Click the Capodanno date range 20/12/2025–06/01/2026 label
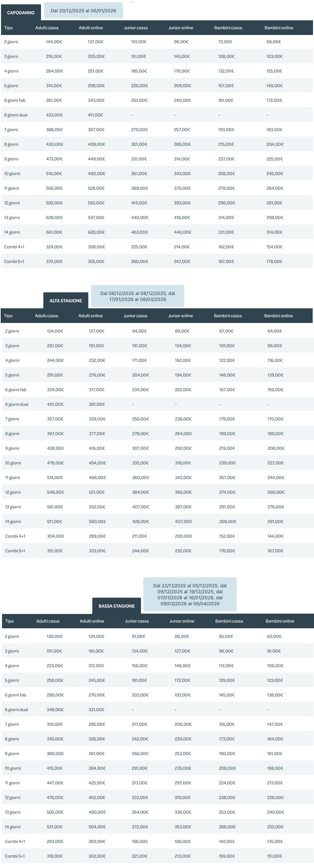Image resolution: width=314 pixels, height=868 pixels. point(83,11)
